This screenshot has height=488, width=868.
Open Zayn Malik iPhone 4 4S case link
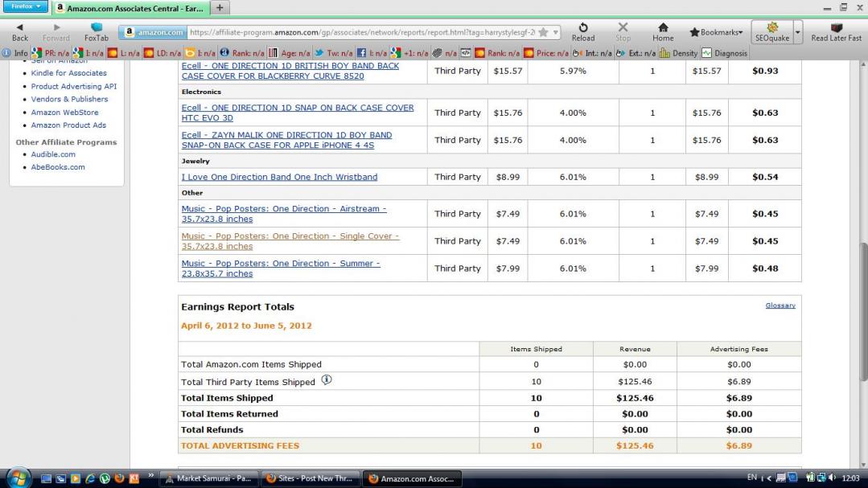(x=286, y=140)
